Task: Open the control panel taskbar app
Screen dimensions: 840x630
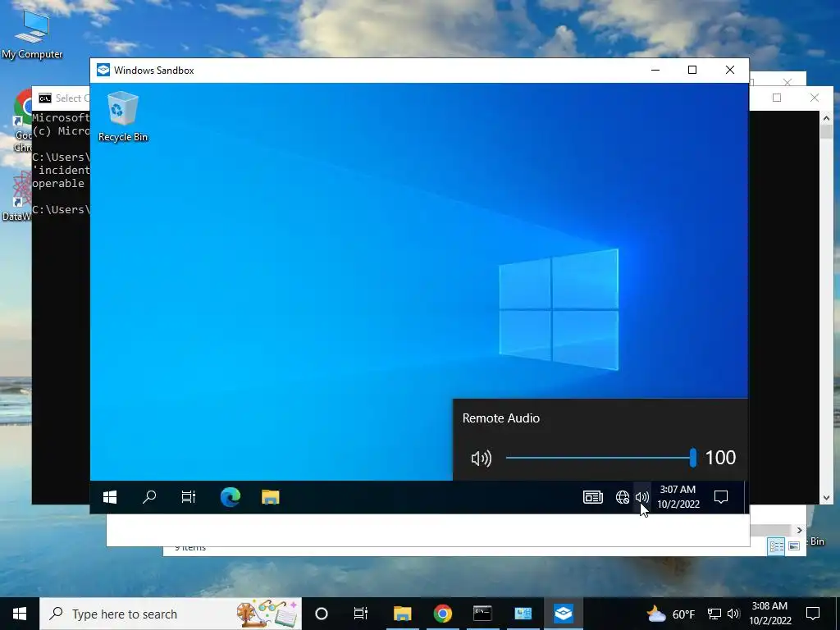Action: point(523,614)
